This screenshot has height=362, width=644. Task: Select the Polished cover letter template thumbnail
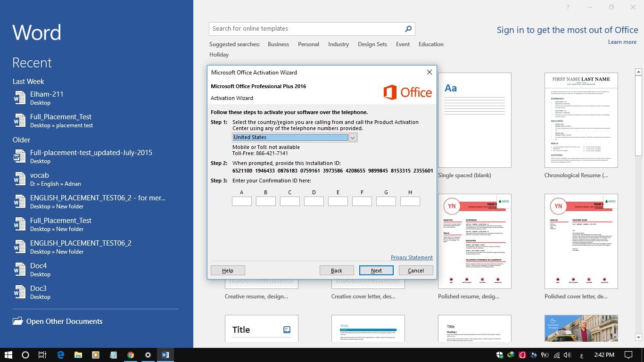tap(581, 241)
